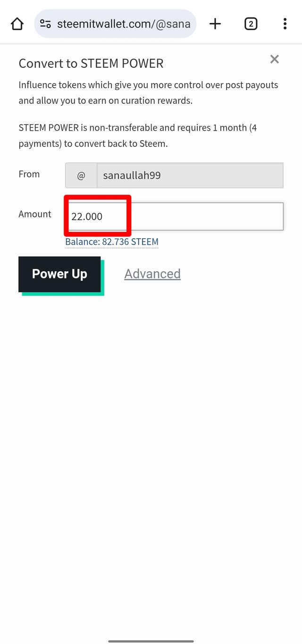Open tab switcher showing 2 tabs
The width and height of the screenshot is (302, 644).
coord(251,24)
